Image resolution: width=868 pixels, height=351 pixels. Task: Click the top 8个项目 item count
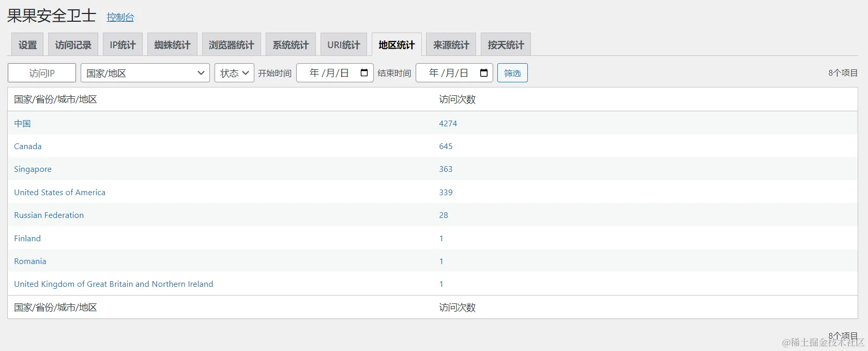843,73
